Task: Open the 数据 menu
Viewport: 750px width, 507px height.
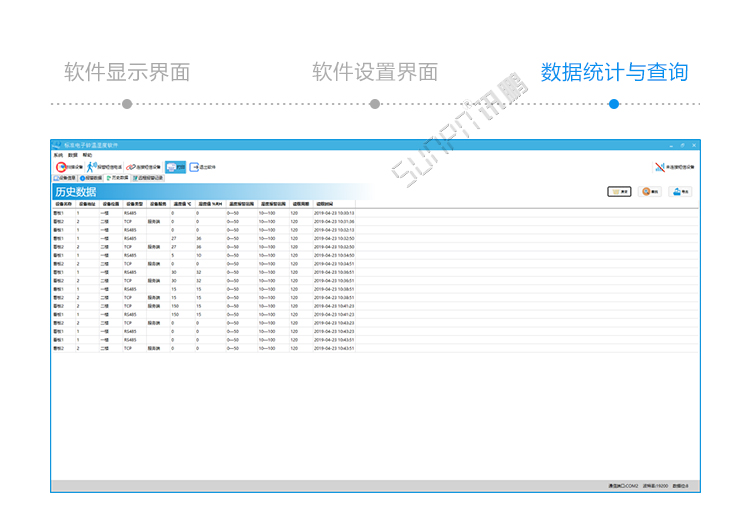Action: click(73, 155)
